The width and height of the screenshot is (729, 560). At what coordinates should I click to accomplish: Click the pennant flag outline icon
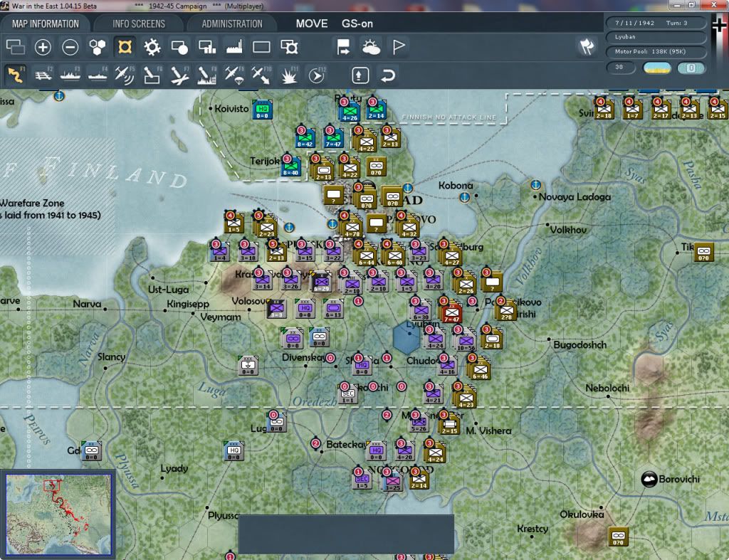pos(399,47)
